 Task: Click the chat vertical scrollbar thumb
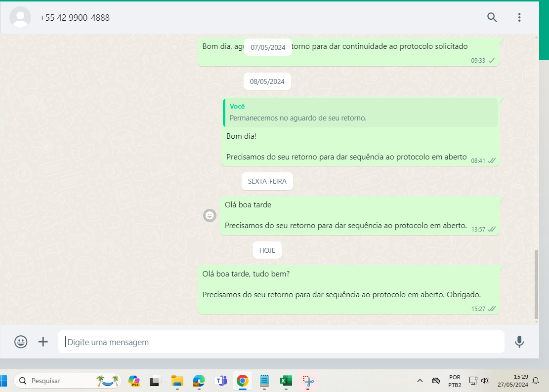click(x=536, y=284)
